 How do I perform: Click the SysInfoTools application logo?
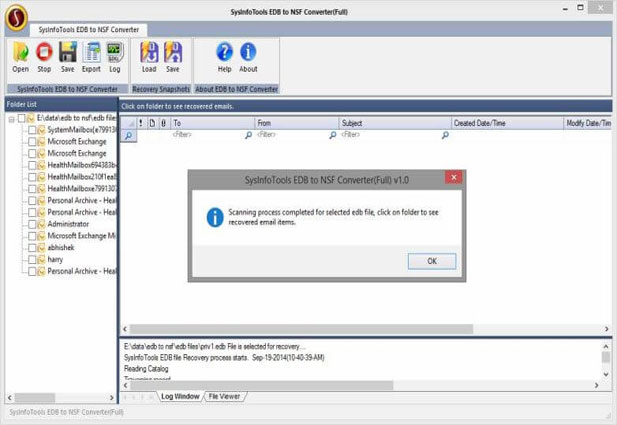16,17
